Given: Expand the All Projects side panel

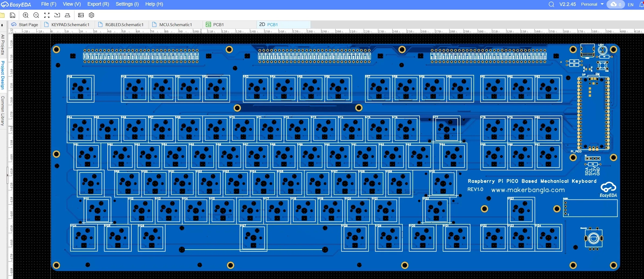Looking at the screenshot, I should click(3, 44).
